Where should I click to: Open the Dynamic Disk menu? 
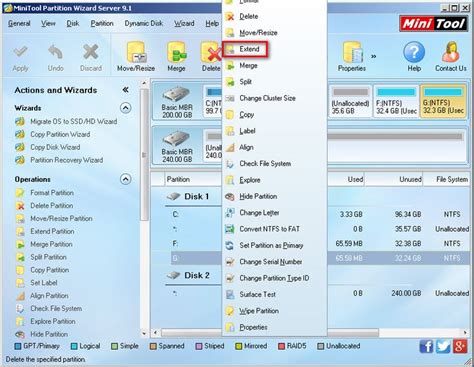(144, 23)
